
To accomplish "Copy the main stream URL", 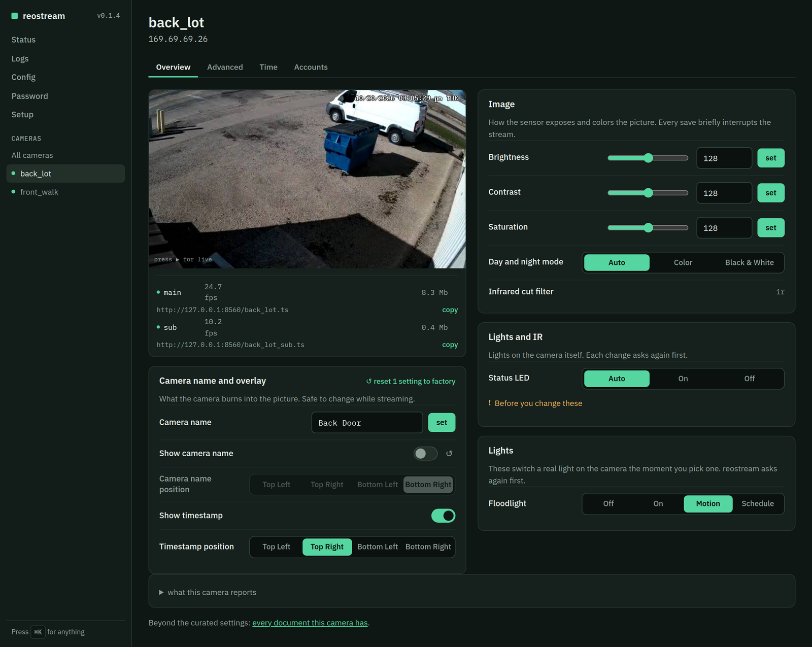I will 450,310.
